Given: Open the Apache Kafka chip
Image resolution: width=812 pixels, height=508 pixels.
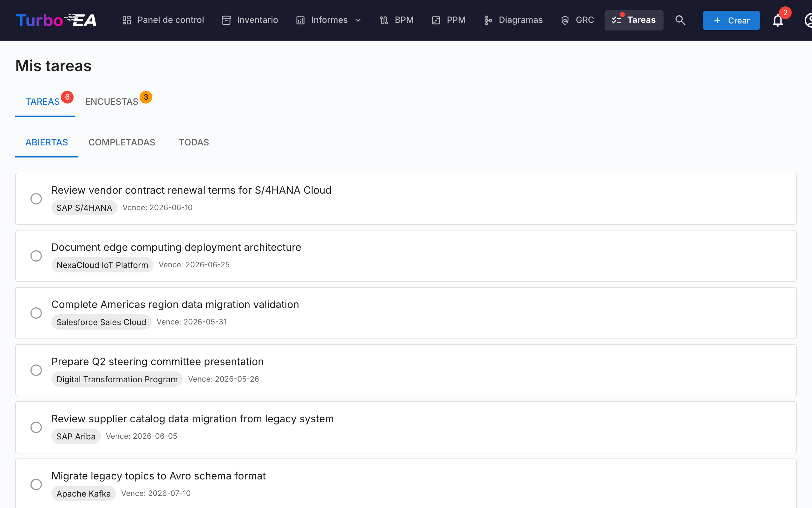Looking at the screenshot, I should pyautogui.click(x=83, y=493).
